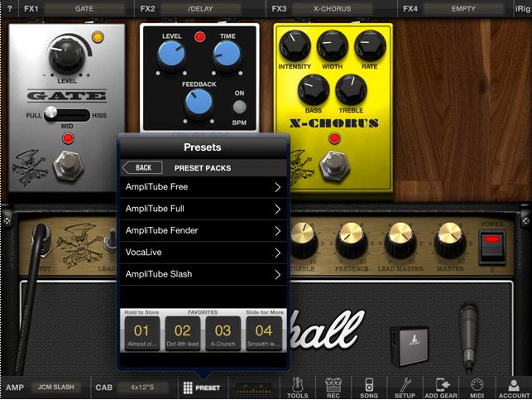Click the FAVORITES label
The height and width of the screenshot is (400, 532).
(203, 312)
